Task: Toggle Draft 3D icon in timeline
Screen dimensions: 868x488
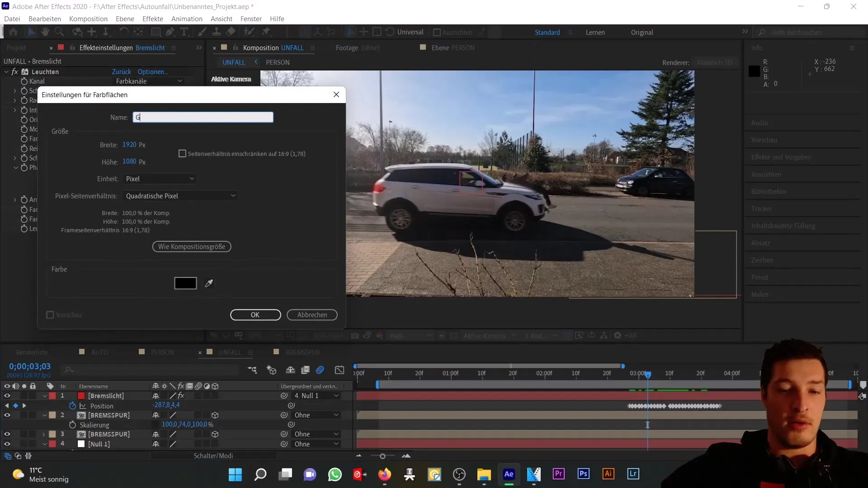Action: (271, 370)
